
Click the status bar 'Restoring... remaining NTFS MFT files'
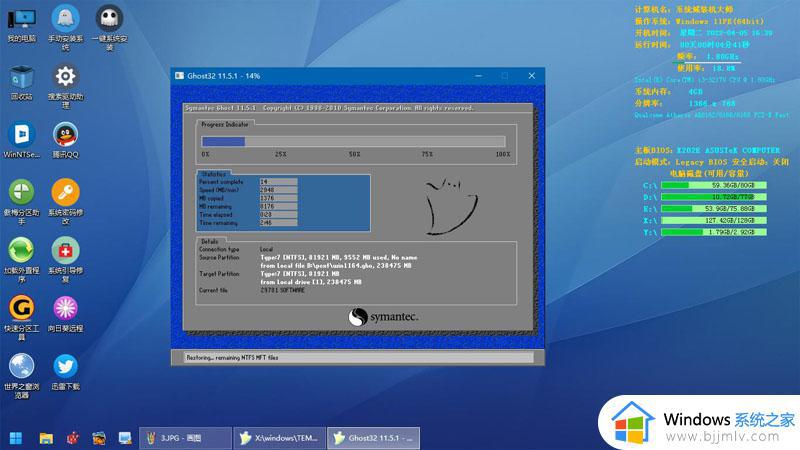pos(232,358)
